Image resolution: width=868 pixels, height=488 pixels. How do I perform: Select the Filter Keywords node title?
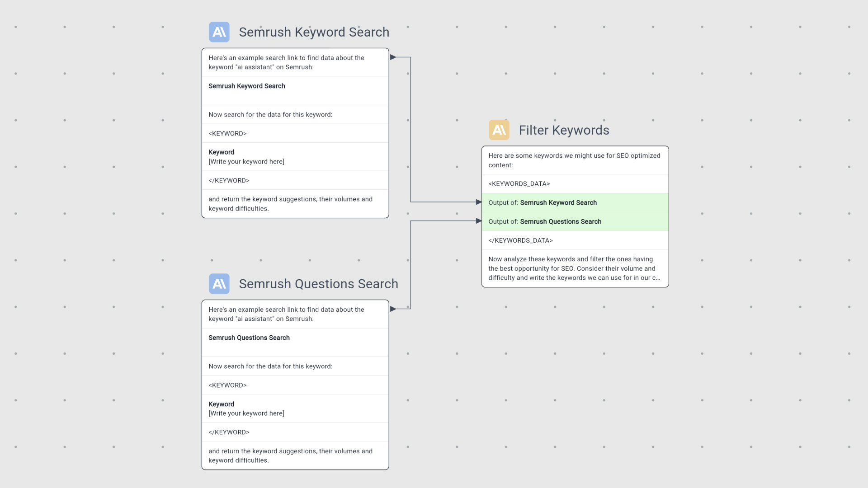pyautogui.click(x=564, y=130)
